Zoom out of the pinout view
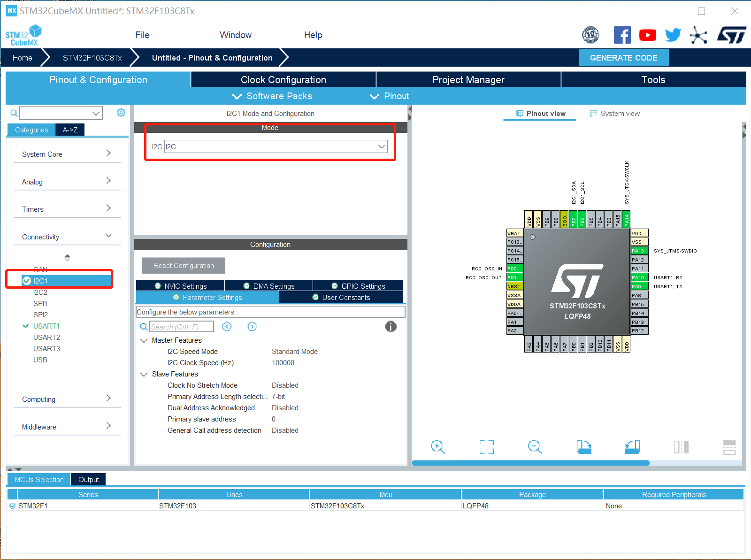The height and width of the screenshot is (560, 751). coord(535,446)
